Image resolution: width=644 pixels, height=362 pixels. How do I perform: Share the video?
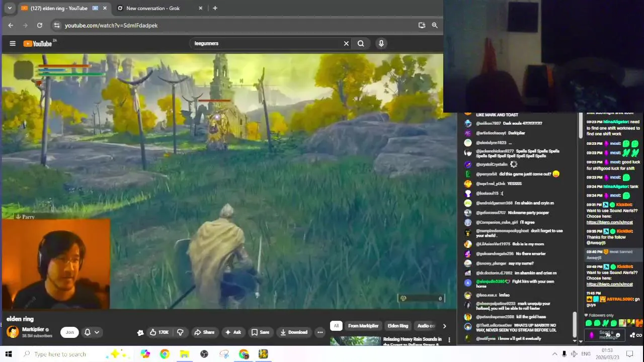204,332
